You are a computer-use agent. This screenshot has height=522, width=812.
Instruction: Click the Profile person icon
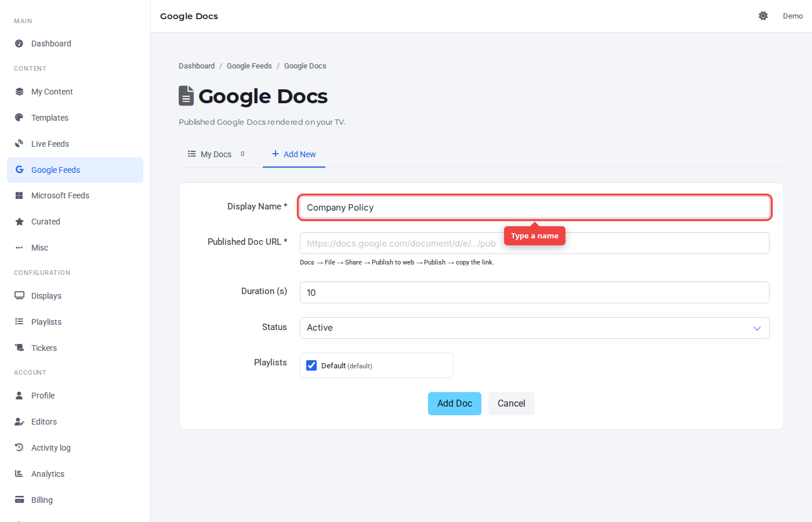pyautogui.click(x=19, y=396)
